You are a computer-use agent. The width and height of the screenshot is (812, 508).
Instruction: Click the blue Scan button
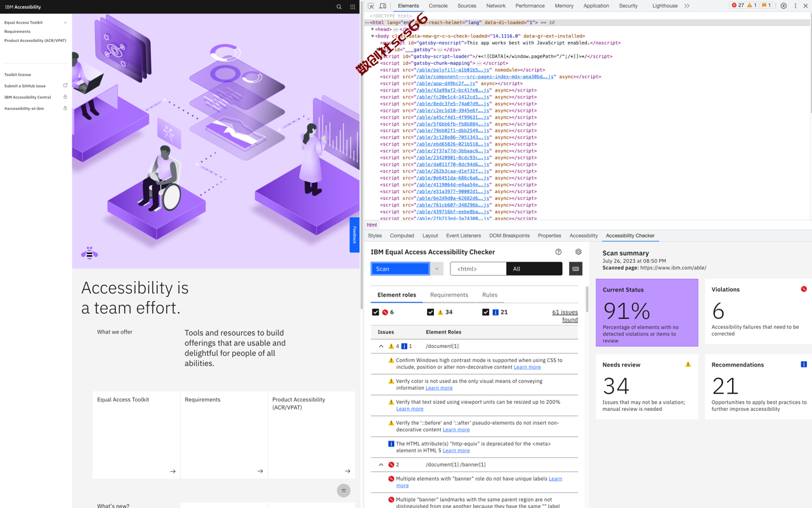400,269
